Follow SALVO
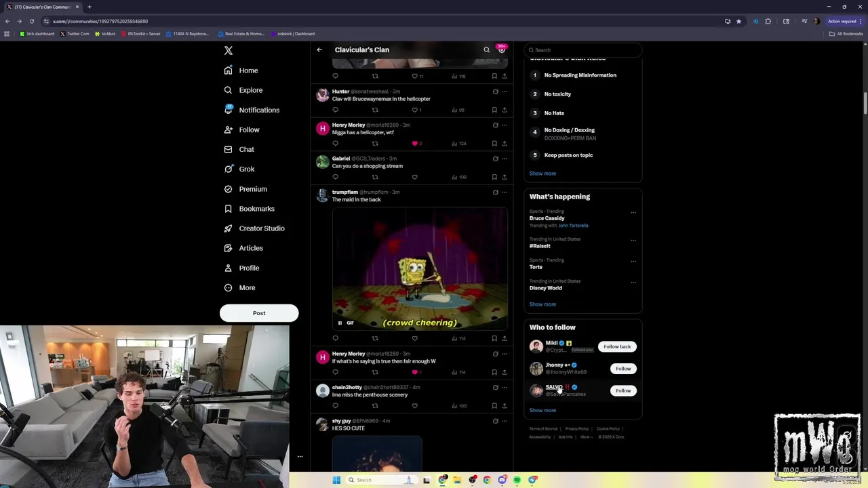The height and width of the screenshot is (488, 868). point(623,390)
